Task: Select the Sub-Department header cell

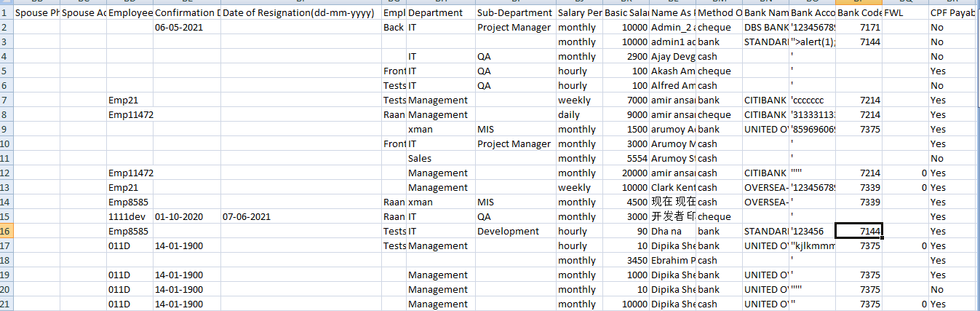Action: [516, 12]
